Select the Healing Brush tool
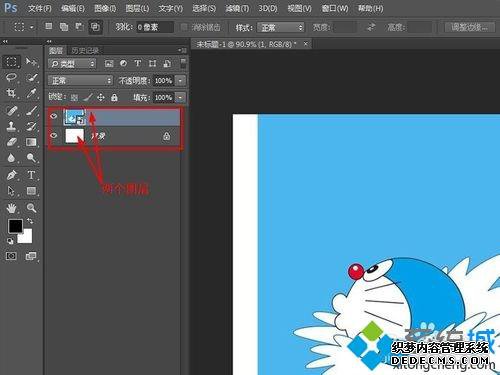This screenshot has width=500, height=375. point(11,110)
